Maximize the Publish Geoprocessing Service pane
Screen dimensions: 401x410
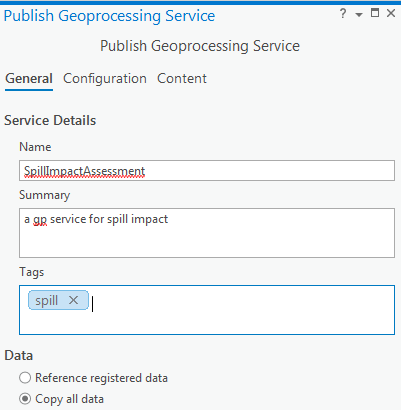375,13
